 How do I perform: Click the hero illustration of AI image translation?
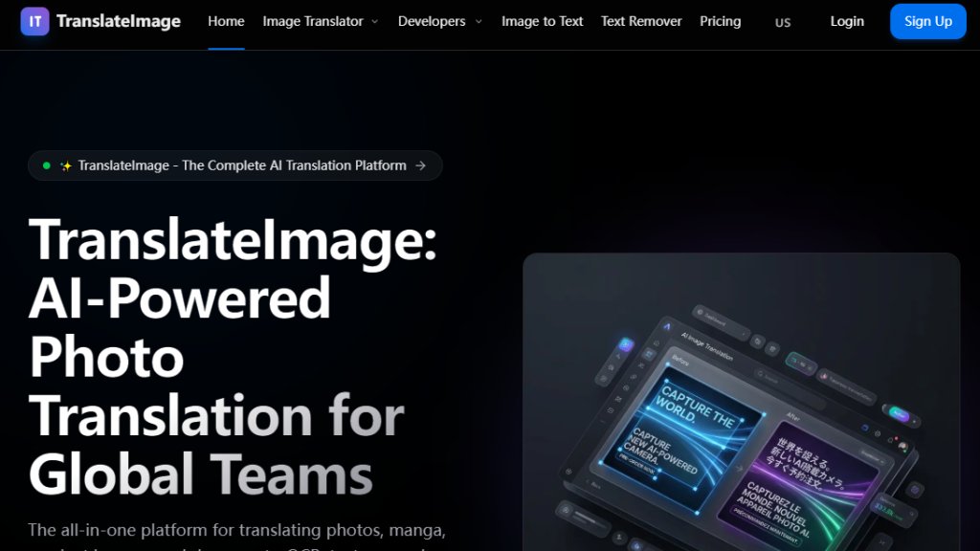point(742,402)
